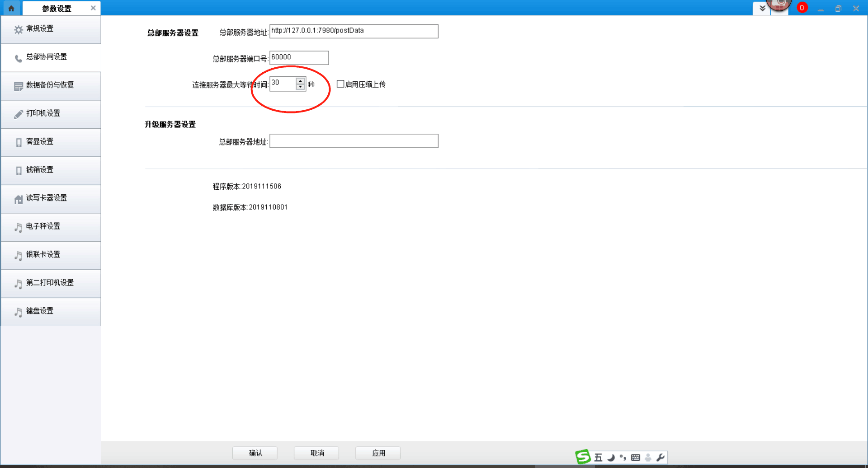Screen dimensions: 868x468
Task: Click the wait time field showing 30
Action: 283,84
